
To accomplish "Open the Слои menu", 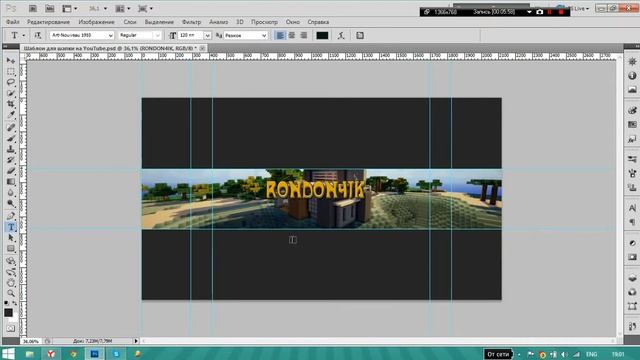I will tap(130, 22).
